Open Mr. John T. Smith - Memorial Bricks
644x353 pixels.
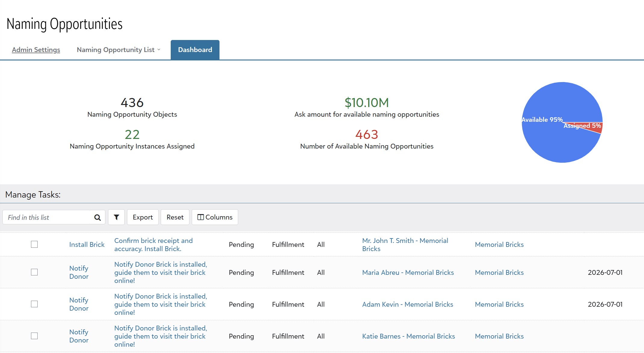pos(405,244)
